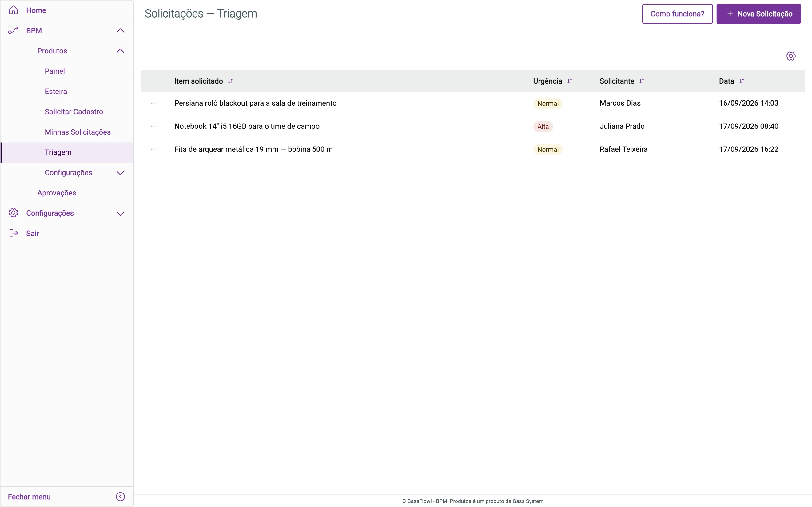The width and height of the screenshot is (812, 507).
Task: Collapse the BPM menu chevron
Action: tap(121, 30)
